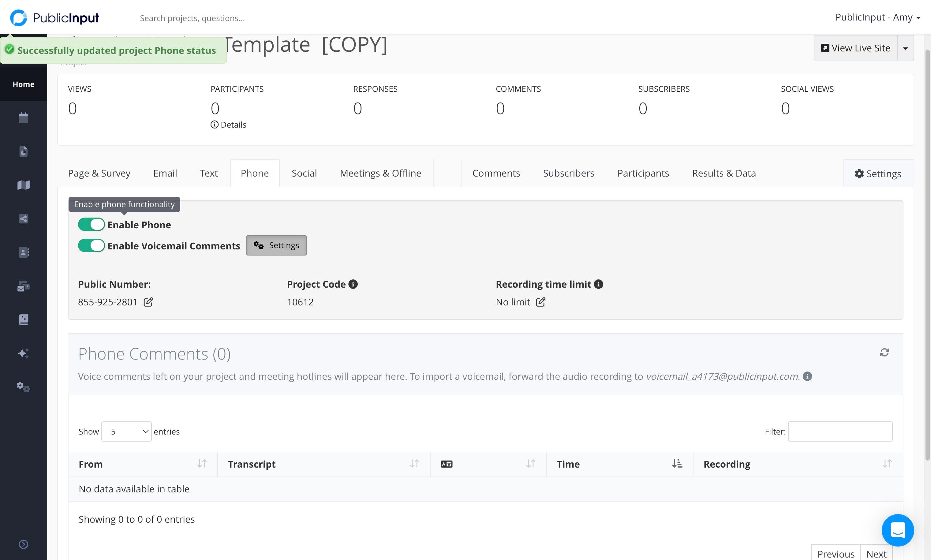Open the calendar icon in sidebar
The height and width of the screenshot is (560, 931).
point(23,118)
